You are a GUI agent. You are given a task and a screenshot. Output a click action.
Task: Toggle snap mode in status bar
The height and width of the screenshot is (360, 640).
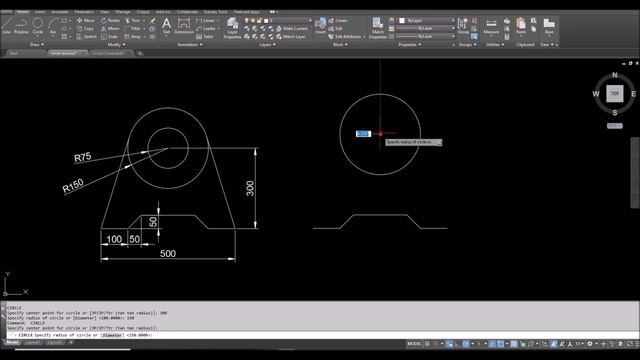435,344
